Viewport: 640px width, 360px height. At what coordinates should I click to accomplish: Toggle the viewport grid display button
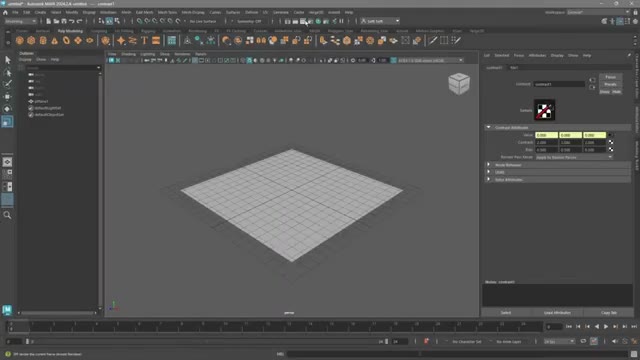(195, 60)
